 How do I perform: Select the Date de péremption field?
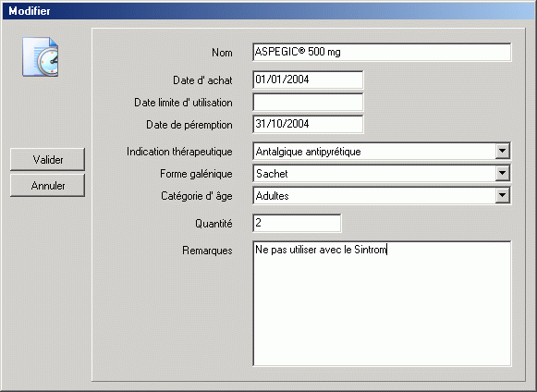tap(308, 124)
